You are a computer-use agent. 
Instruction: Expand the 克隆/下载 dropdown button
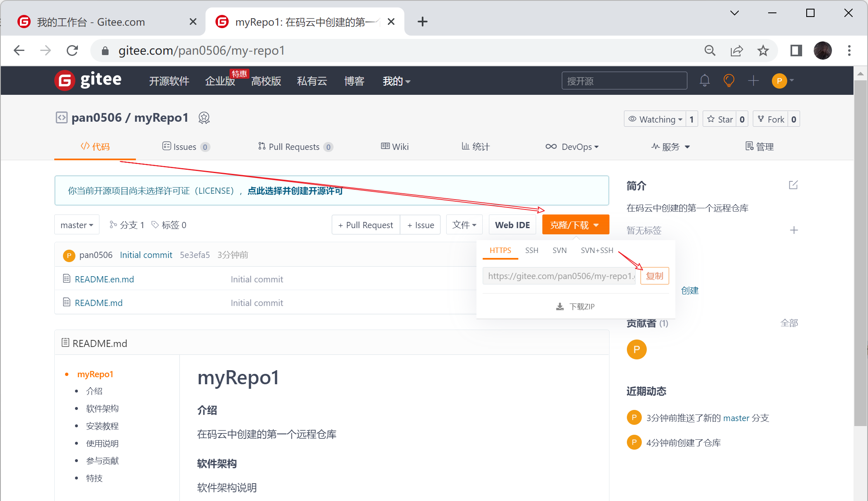[x=575, y=225]
